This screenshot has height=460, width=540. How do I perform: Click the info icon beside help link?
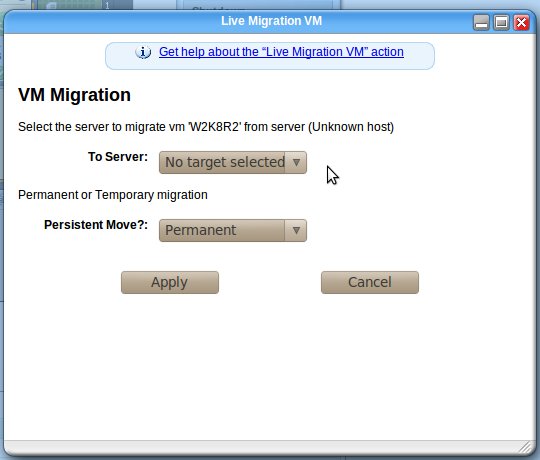(x=143, y=52)
